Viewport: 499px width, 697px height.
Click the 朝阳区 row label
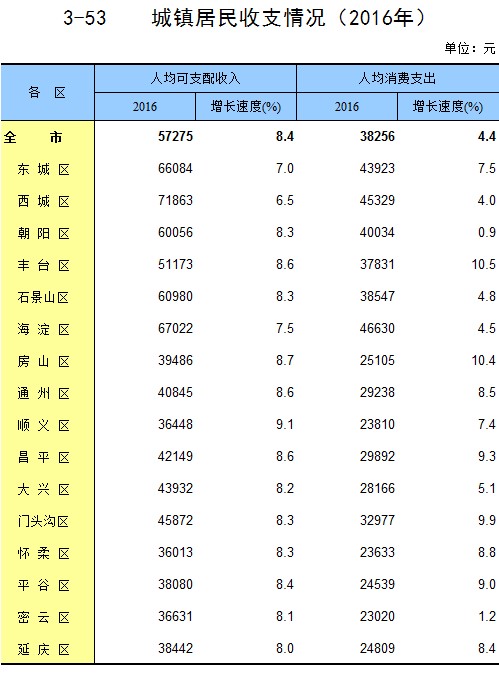click(x=44, y=233)
